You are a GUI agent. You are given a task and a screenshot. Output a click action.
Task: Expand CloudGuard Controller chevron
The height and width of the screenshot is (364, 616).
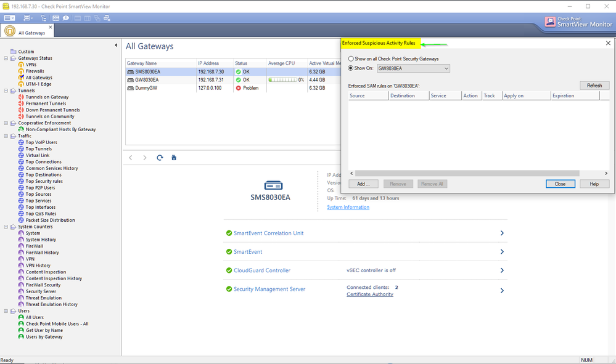tap(502, 270)
